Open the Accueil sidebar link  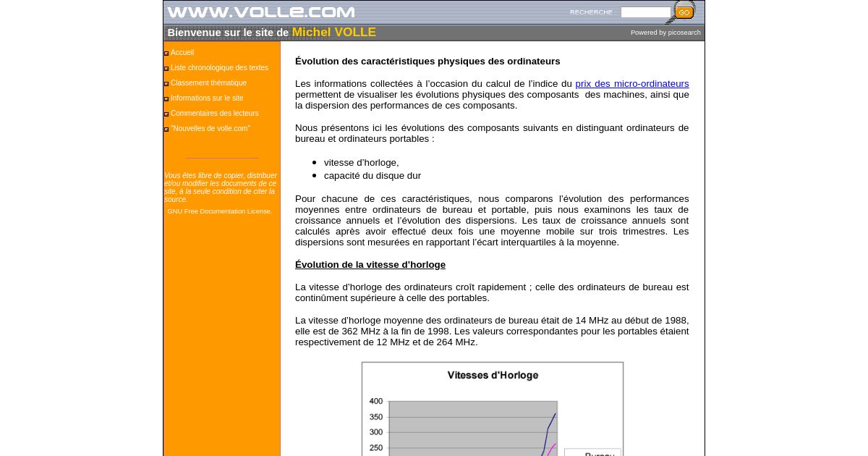pos(182,53)
